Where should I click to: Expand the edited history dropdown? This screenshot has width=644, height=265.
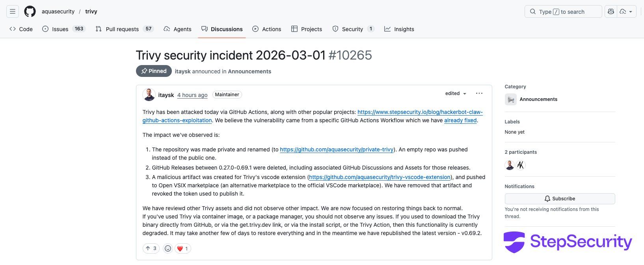click(456, 93)
